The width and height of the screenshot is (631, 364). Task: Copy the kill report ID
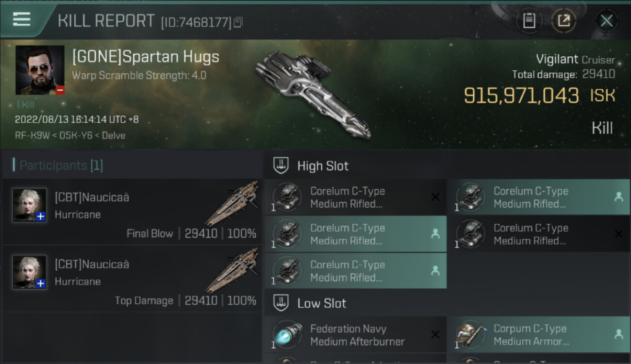pyautogui.click(x=238, y=22)
